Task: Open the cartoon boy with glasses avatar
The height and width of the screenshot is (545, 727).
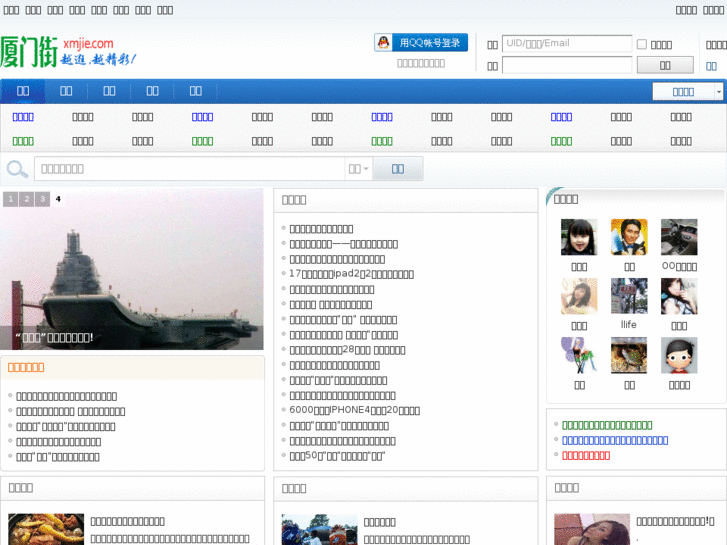Action: [679, 356]
